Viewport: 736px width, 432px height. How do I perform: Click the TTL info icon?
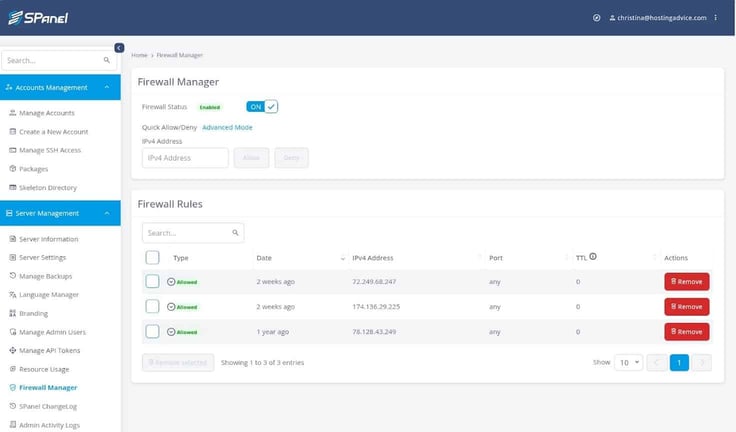tap(593, 256)
